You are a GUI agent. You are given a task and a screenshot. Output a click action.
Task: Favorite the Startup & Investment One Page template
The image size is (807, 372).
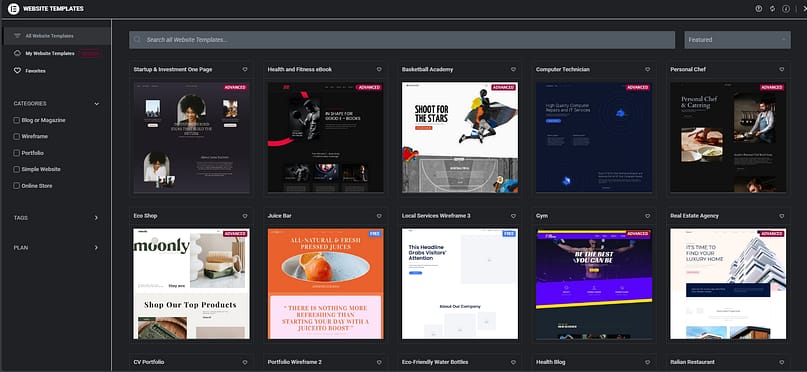tap(245, 69)
